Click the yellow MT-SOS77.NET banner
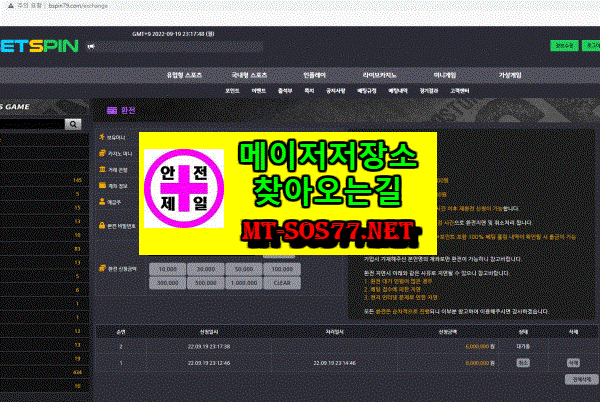Image resolution: width=600 pixels, height=402 pixels. tap(288, 193)
